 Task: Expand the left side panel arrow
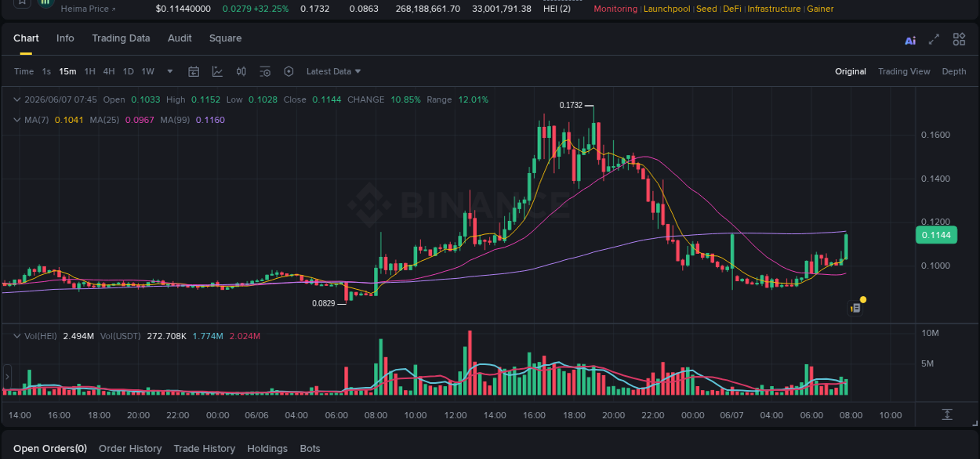pos(7,378)
